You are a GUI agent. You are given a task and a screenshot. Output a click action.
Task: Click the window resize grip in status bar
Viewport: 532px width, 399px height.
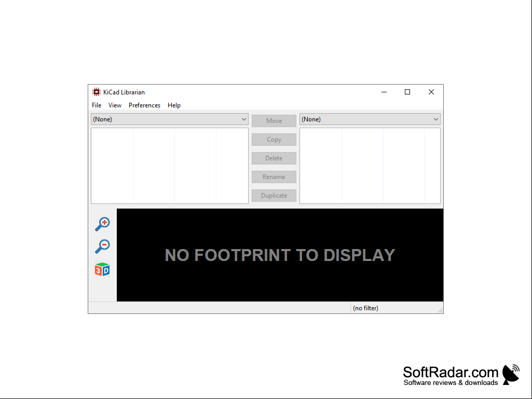point(440,310)
